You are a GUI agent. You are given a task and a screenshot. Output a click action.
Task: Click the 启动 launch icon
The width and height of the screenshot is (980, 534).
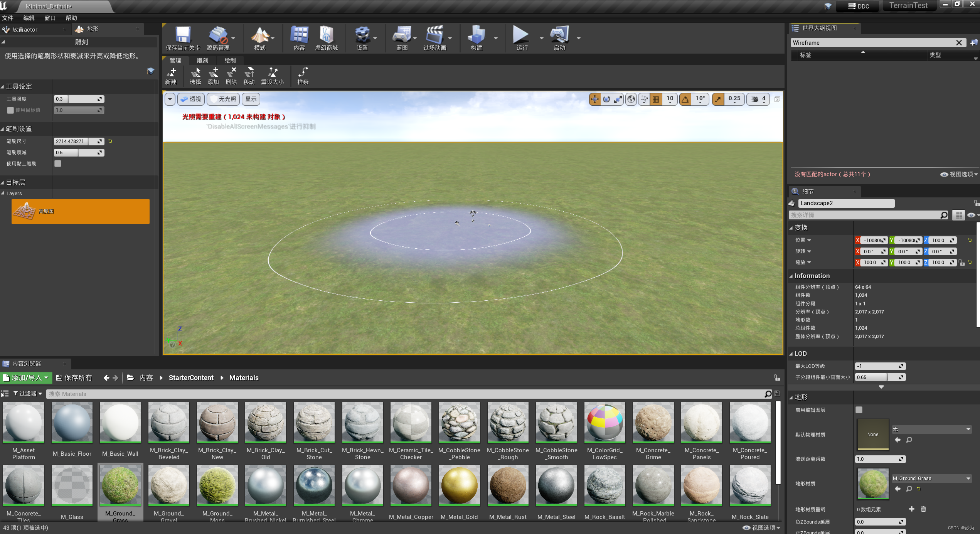pyautogui.click(x=559, y=38)
